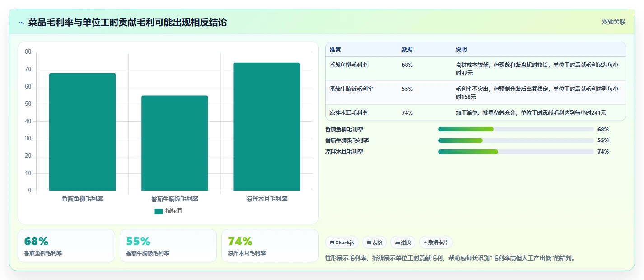Screen dimensions: 644x280
Task: Select the 进度 chip
Action: tap(403, 243)
